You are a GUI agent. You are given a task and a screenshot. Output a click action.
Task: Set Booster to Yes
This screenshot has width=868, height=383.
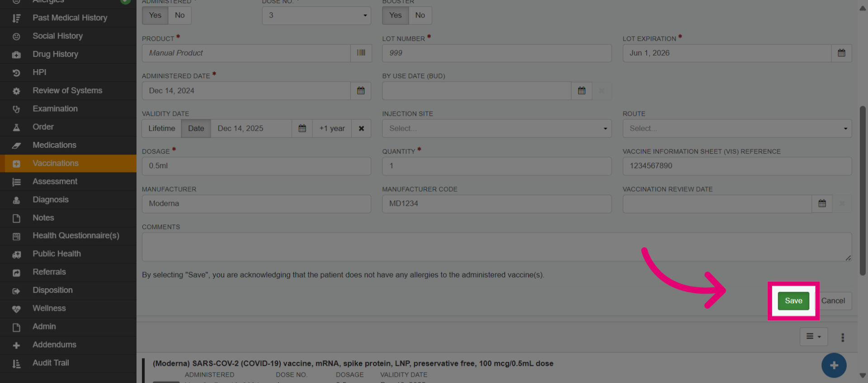point(395,15)
